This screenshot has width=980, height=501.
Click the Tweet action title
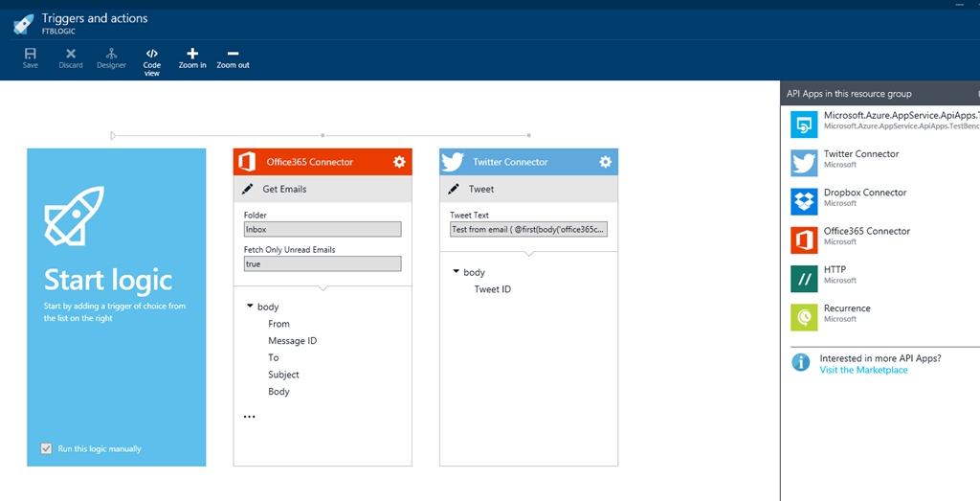[x=481, y=189]
